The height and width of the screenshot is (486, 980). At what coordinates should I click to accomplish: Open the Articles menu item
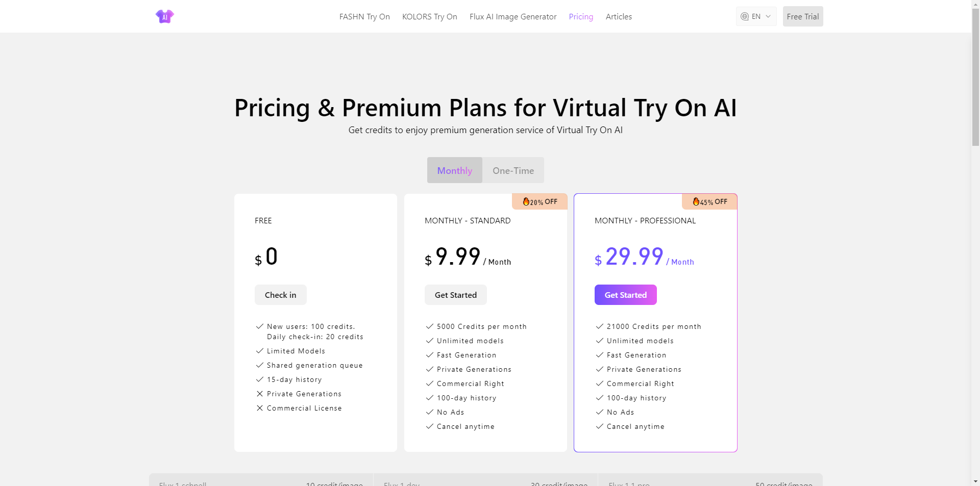click(619, 17)
